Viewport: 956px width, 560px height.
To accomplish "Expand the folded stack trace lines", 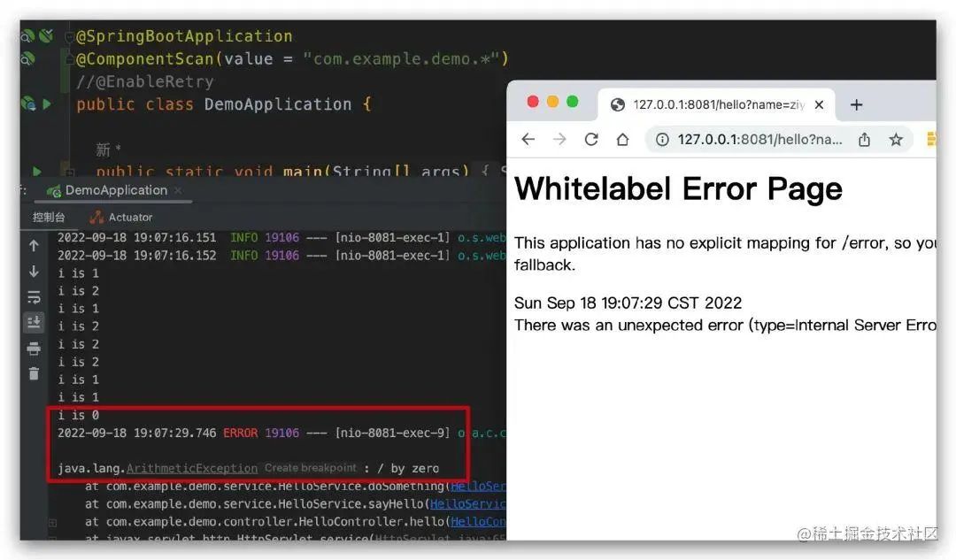I will [x=53, y=522].
